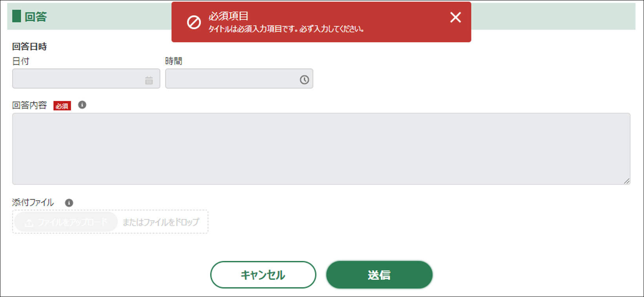Screen dimensions: 644x297
Task: Click the red 必須 badge
Action: tap(62, 106)
